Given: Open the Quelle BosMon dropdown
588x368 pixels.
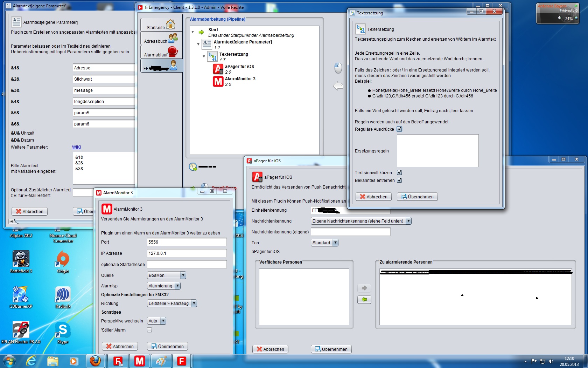Looking at the screenshot, I should [167, 275].
